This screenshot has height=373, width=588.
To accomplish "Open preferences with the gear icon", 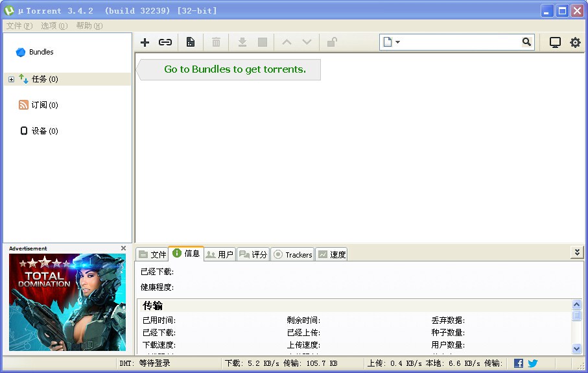I will [x=575, y=42].
